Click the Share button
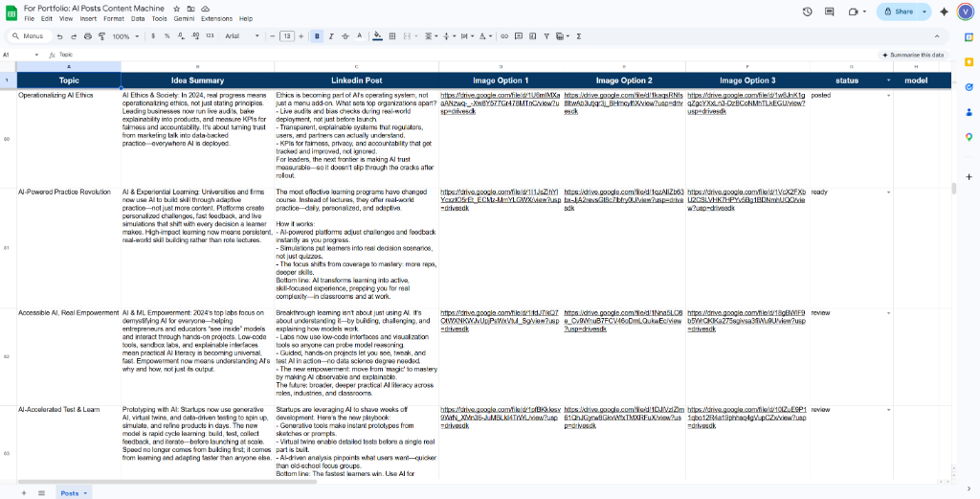This screenshot has height=499, width=980. tap(898, 11)
